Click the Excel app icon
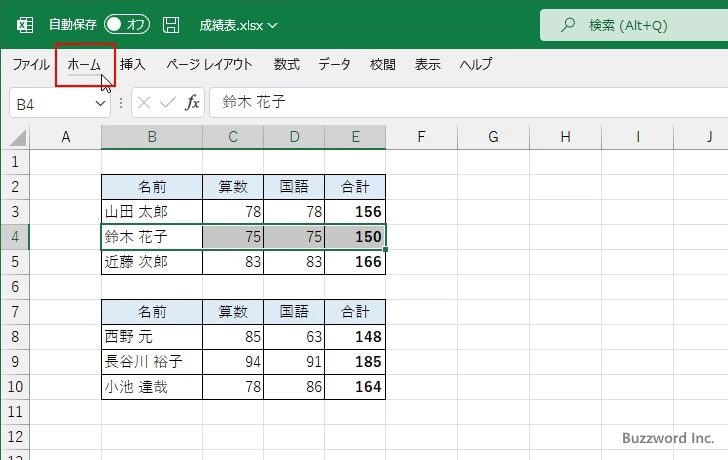The image size is (728, 460). [25, 25]
